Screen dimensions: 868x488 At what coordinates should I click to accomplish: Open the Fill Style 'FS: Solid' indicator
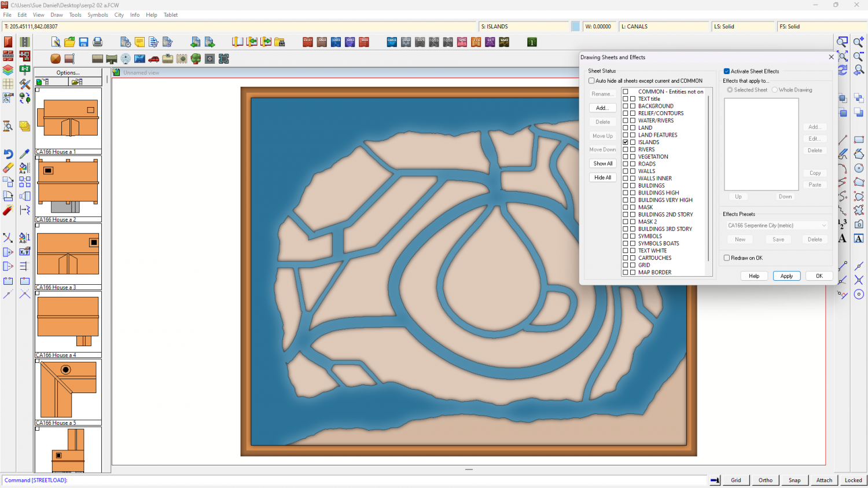click(821, 27)
